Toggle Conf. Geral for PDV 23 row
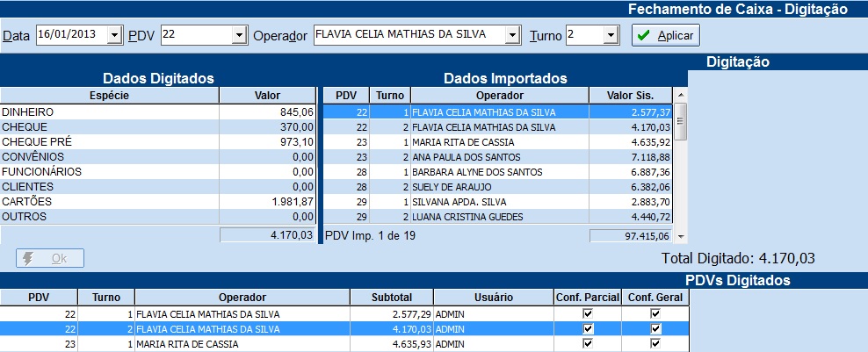 point(655,344)
